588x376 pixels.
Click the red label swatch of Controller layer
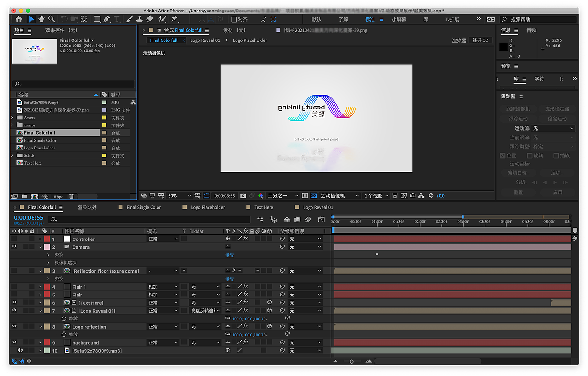[46, 239]
